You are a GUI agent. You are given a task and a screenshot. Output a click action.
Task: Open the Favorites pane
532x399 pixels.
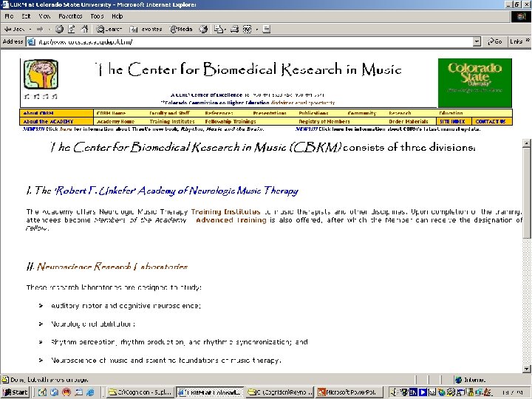point(146,29)
